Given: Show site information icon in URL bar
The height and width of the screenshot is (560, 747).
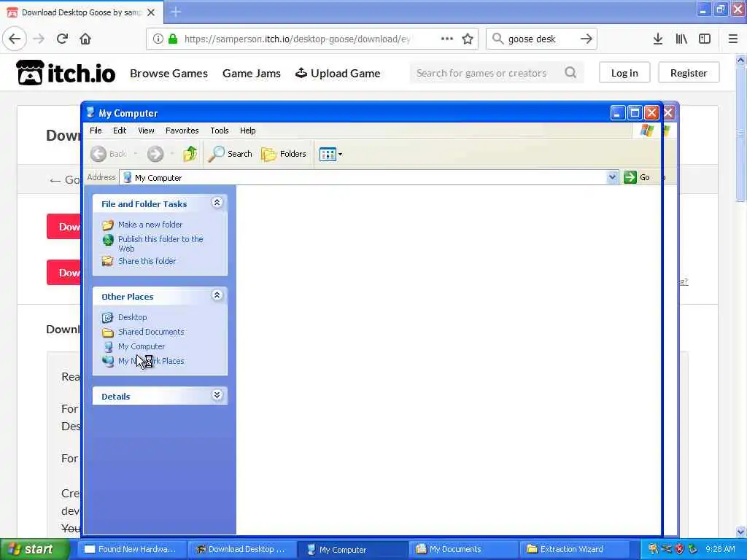Looking at the screenshot, I should click(x=158, y=39).
